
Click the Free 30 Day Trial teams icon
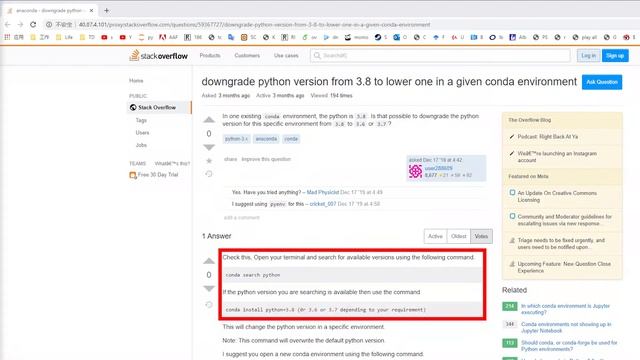pos(133,175)
